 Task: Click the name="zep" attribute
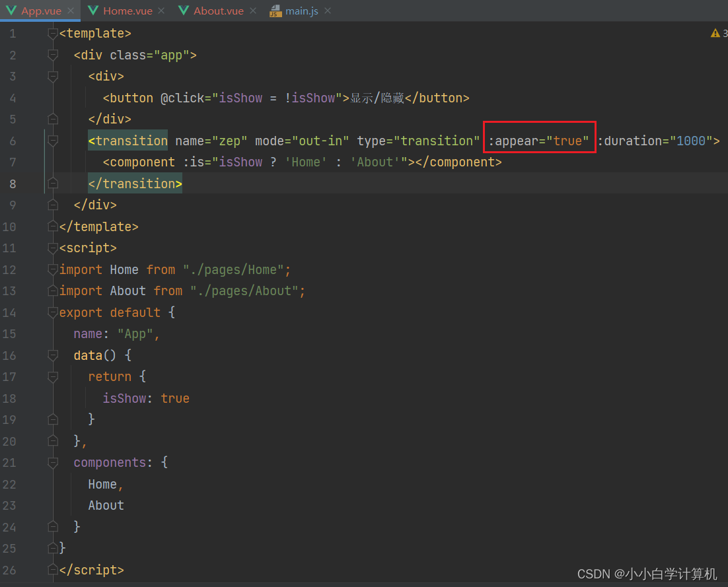click(x=211, y=141)
